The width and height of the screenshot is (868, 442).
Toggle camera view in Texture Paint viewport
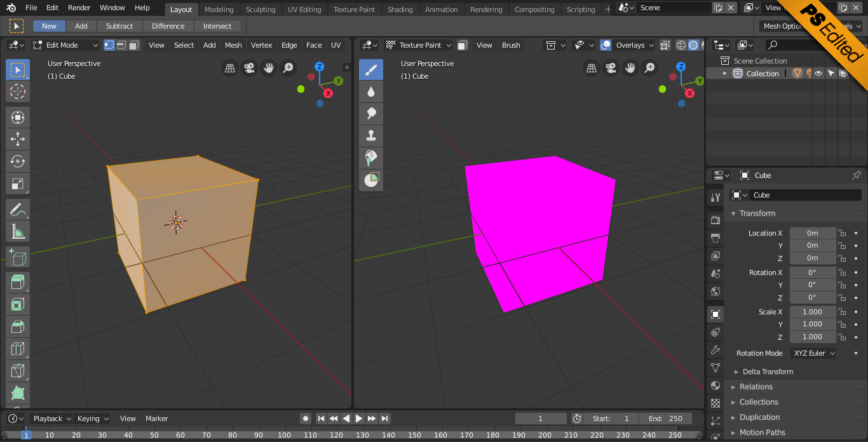coord(611,67)
